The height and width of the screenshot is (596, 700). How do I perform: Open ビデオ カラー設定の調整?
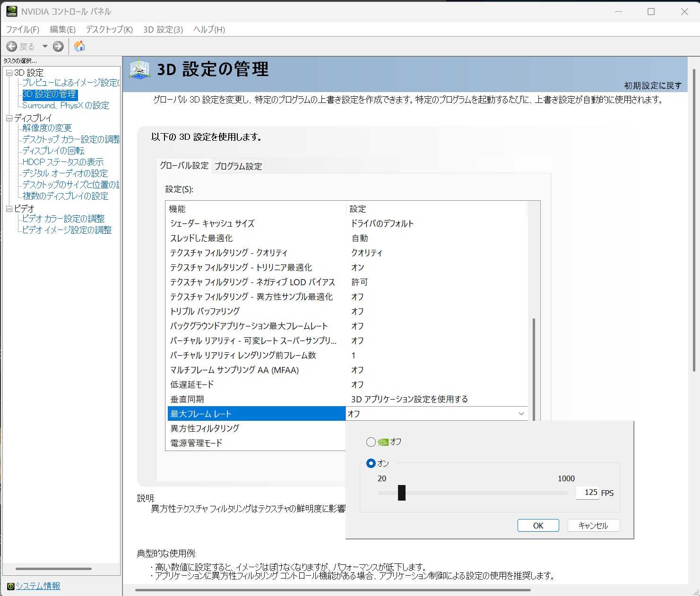(63, 219)
